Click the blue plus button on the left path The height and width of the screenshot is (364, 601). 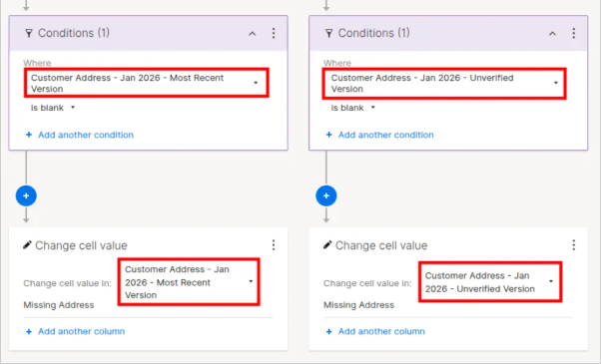tap(26, 196)
